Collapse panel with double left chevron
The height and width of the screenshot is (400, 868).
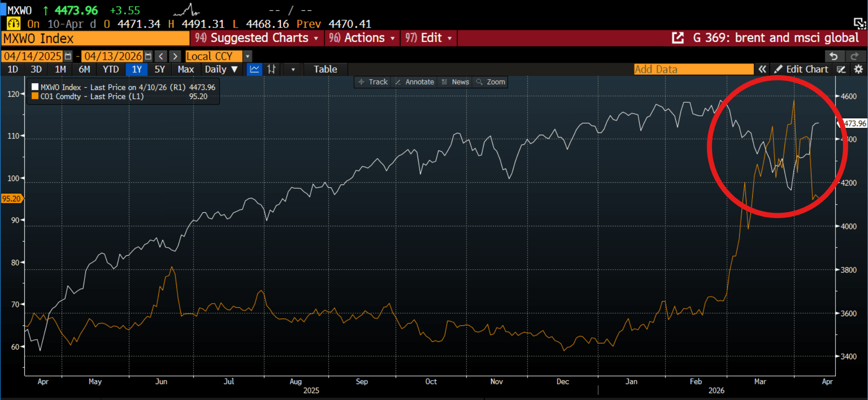click(762, 69)
